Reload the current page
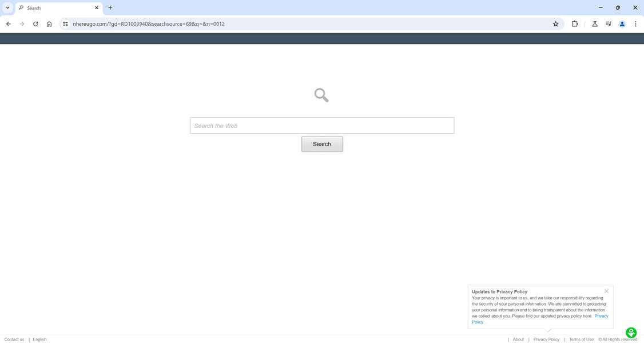 pos(35,24)
